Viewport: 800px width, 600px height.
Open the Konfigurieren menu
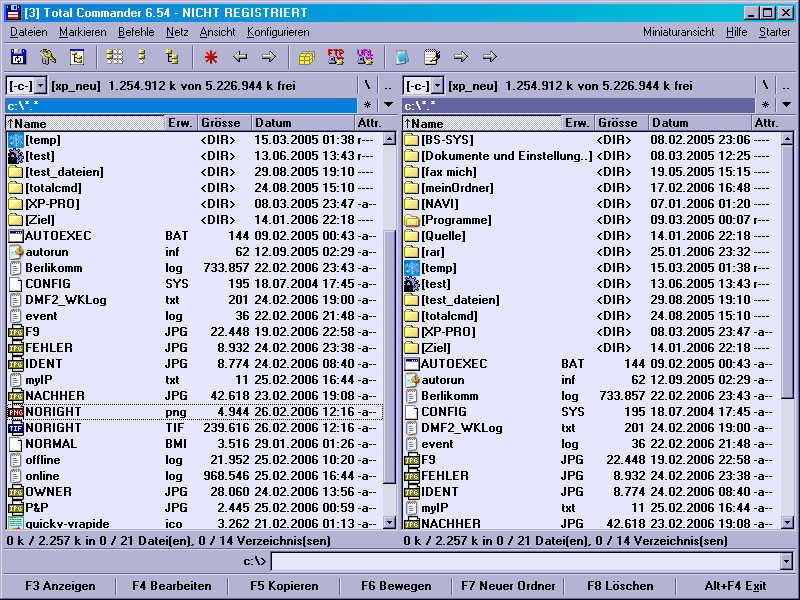coord(278,32)
